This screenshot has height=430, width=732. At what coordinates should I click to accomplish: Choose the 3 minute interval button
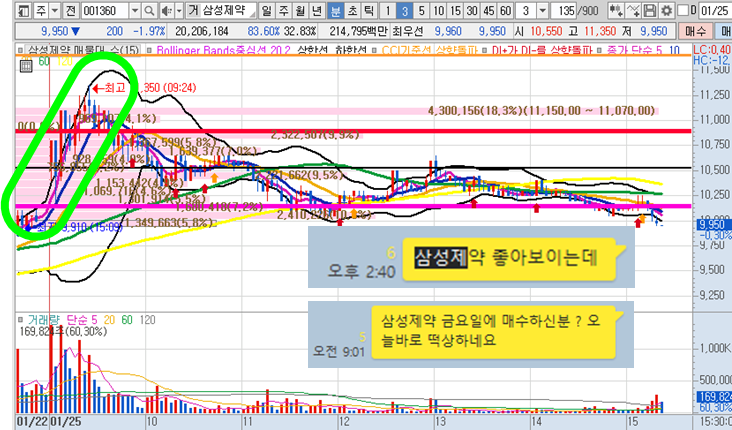click(404, 10)
